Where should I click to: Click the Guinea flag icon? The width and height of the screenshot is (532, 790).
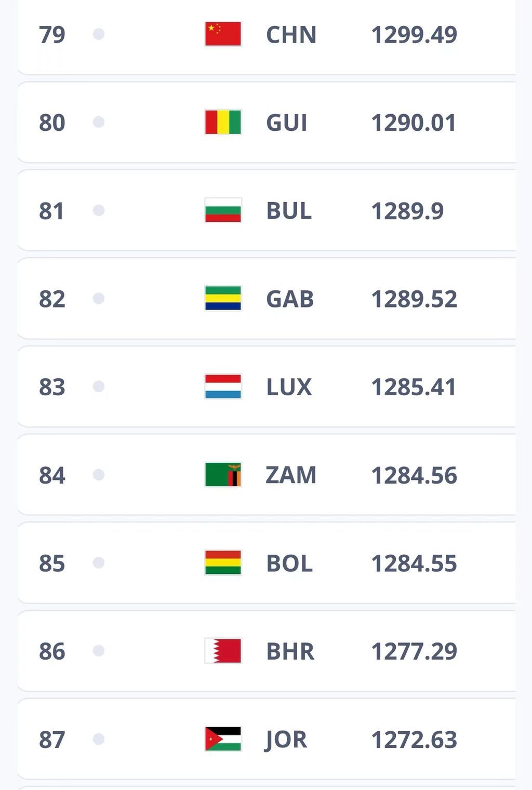(x=223, y=123)
